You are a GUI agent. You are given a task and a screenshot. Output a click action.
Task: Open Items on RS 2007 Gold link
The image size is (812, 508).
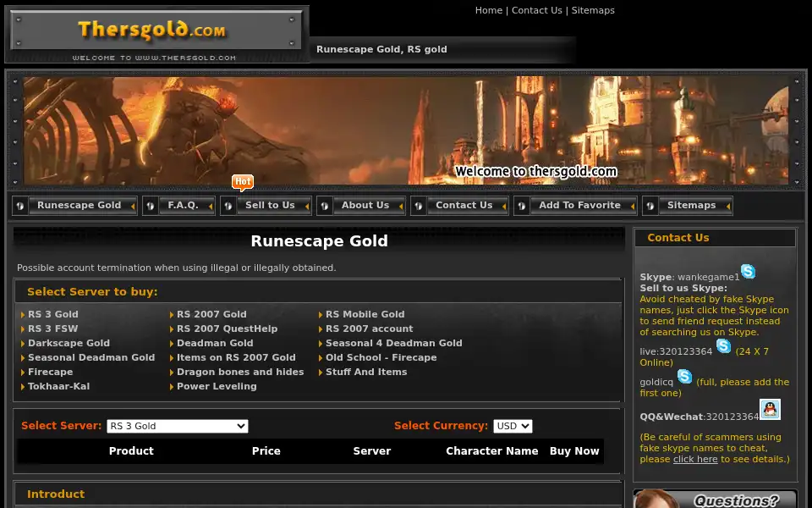236,357
